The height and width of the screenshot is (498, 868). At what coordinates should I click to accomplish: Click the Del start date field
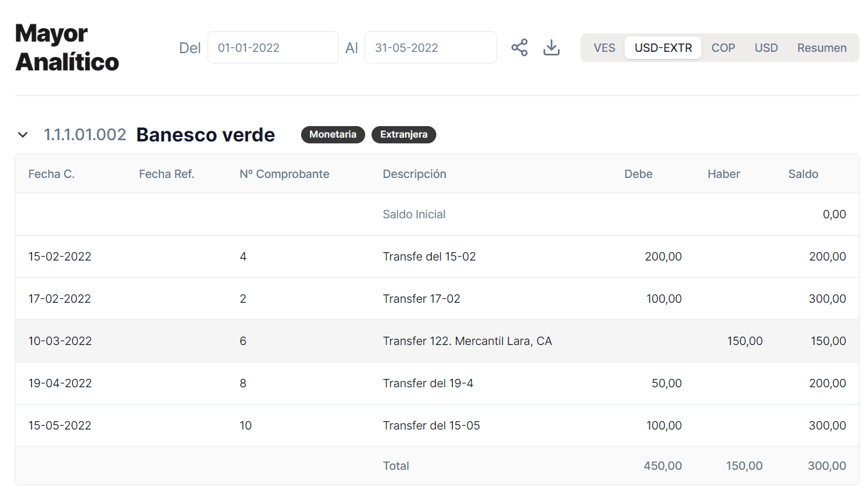tap(273, 47)
